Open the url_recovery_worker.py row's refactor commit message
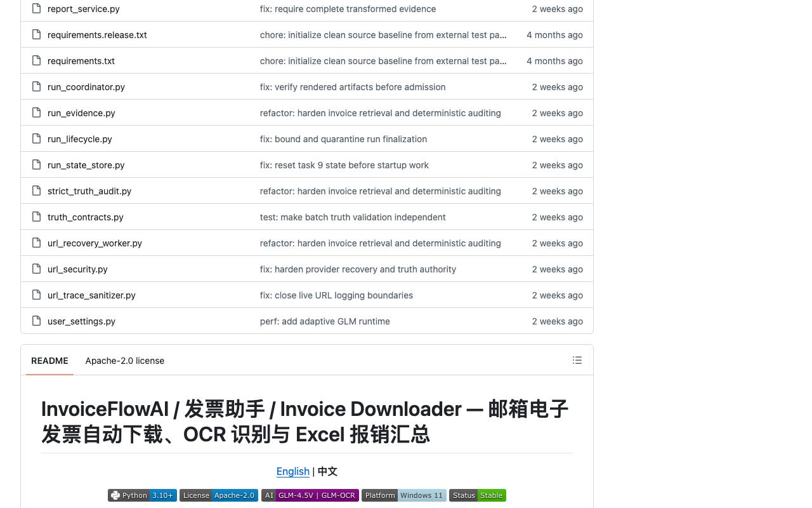812x508 pixels. click(381, 243)
